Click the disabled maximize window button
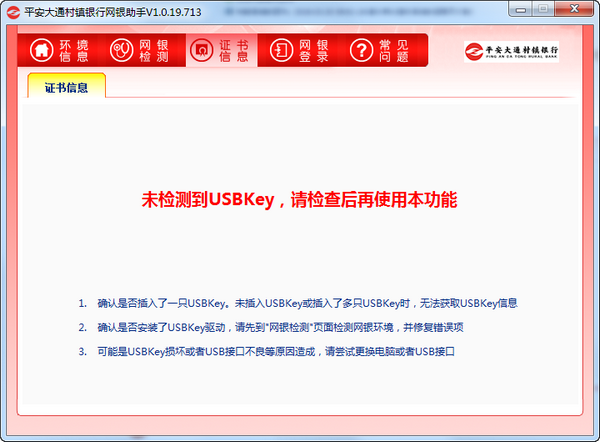This screenshot has height=442, width=600. click(x=543, y=9)
